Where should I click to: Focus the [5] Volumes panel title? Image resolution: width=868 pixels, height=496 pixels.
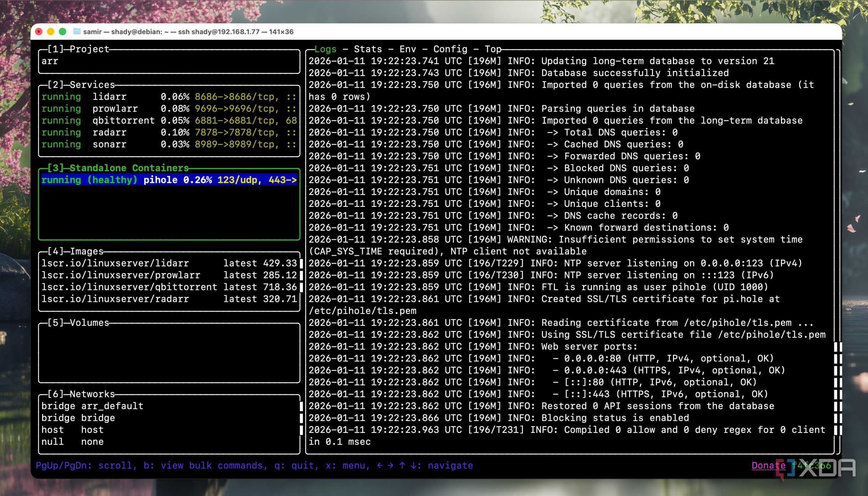pos(78,323)
